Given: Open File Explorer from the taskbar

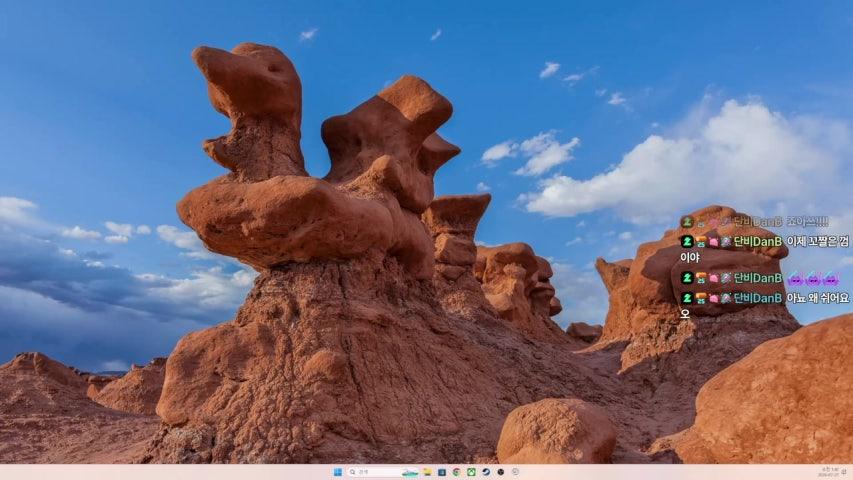Looking at the screenshot, I should coord(428,472).
